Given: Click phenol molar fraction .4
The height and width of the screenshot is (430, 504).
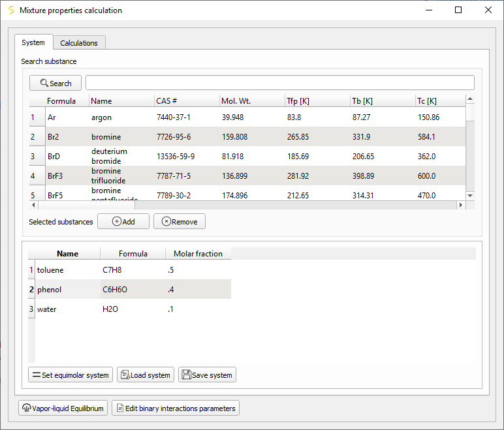Looking at the screenshot, I should [198, 290].
